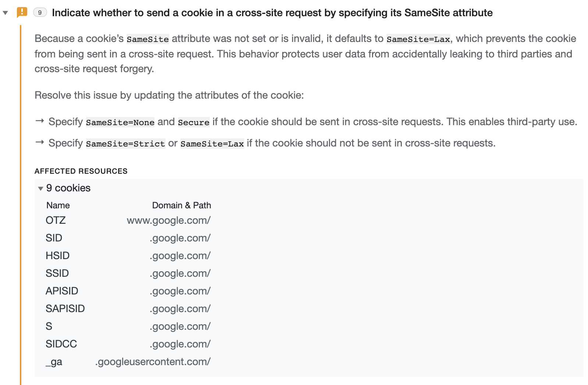Select the _ga cookie entry
This screenshot has width=588, height=385.
(x=54, y=362)
